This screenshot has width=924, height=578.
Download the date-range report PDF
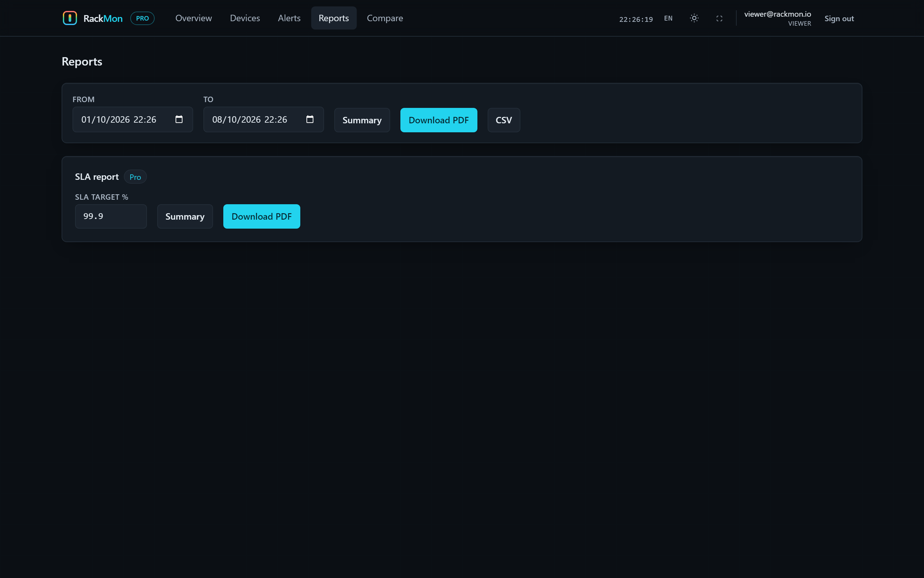click(439, 120)
